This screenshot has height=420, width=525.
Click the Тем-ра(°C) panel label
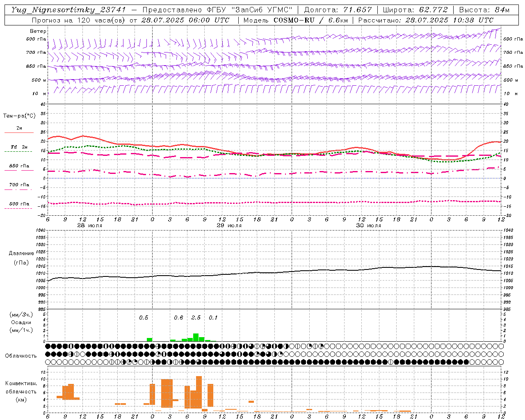(x=19, y=116)
